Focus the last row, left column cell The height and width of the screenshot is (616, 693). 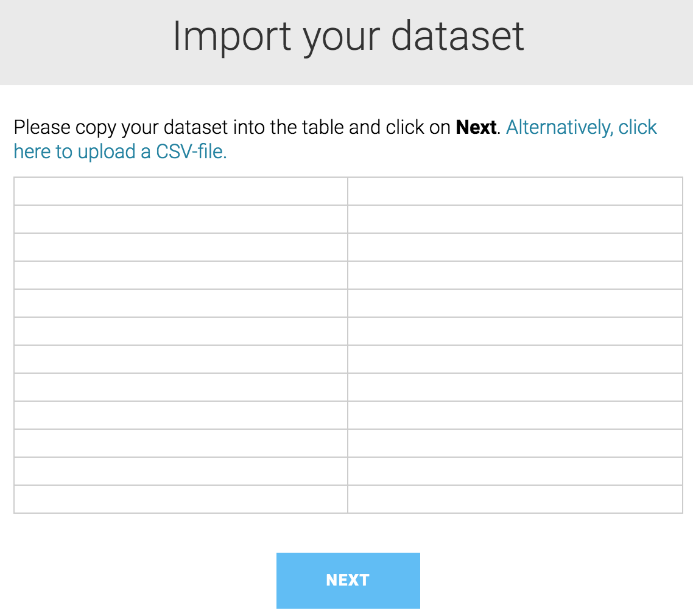pyautogui.click(x=181, y=499)
